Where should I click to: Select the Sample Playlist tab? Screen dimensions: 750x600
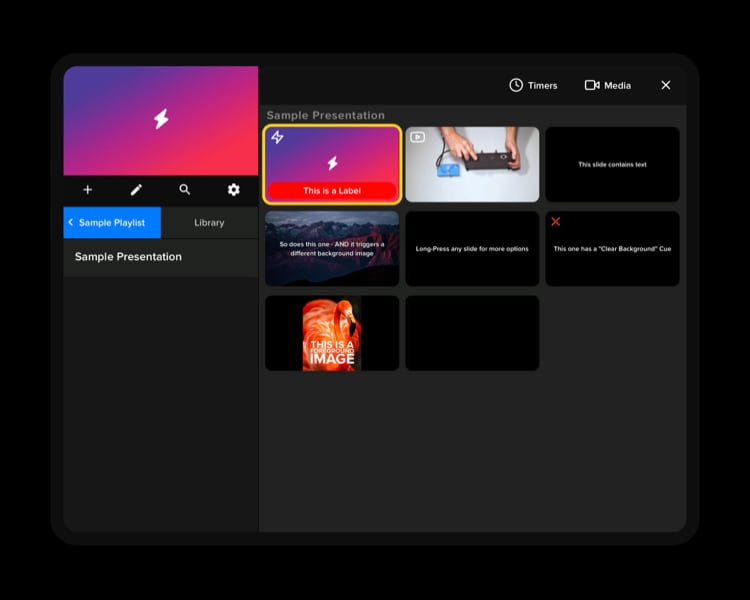click(x=112, y=223)
